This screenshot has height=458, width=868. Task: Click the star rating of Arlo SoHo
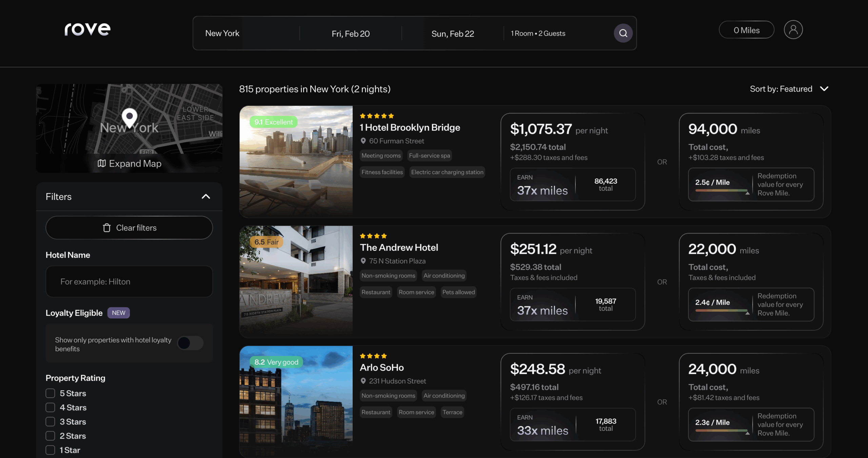(x=373, y=356)
